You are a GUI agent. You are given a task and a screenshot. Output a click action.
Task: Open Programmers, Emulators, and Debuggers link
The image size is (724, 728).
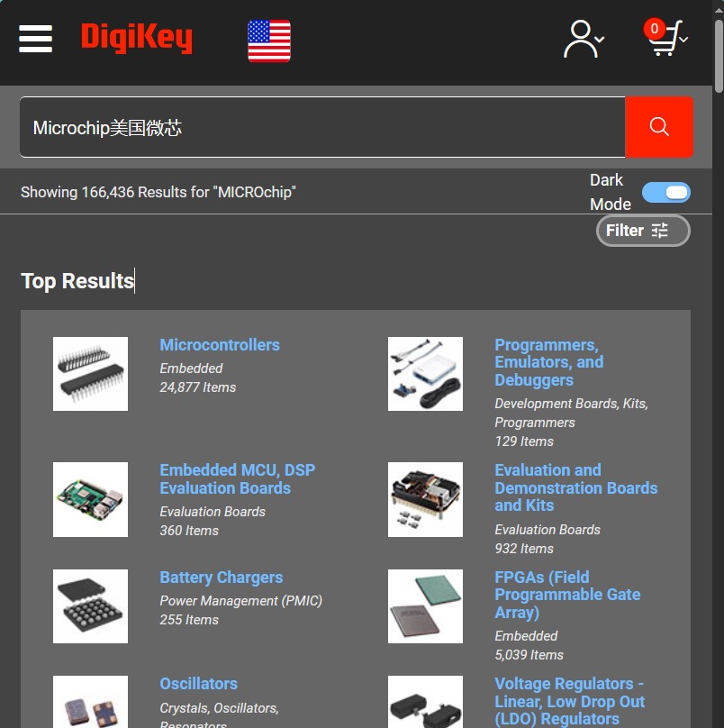[549, 362]
